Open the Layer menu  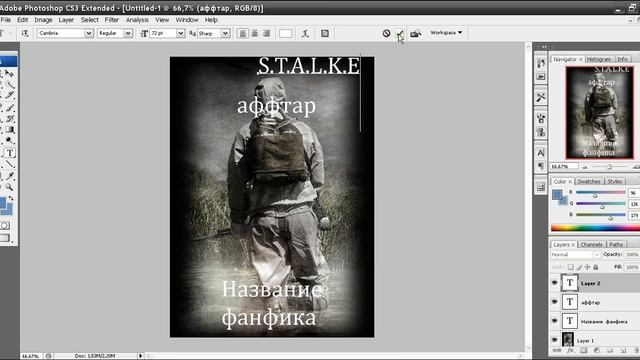[66, 20]
